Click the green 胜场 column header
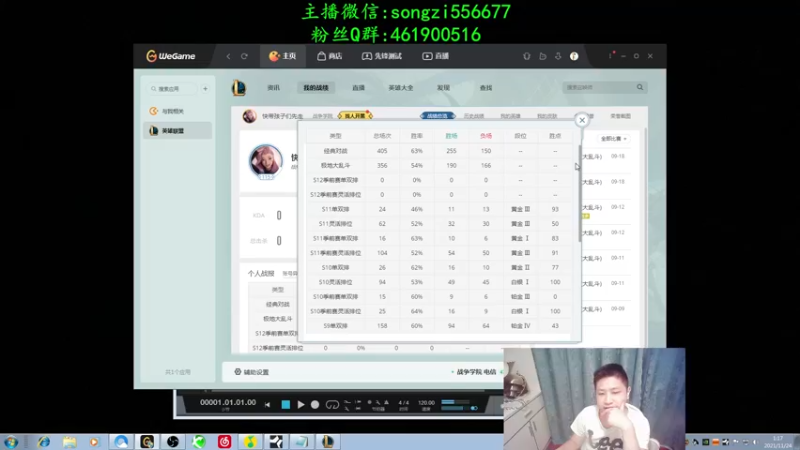Screen dimensions: 800x450 click(x=451, y=136)
